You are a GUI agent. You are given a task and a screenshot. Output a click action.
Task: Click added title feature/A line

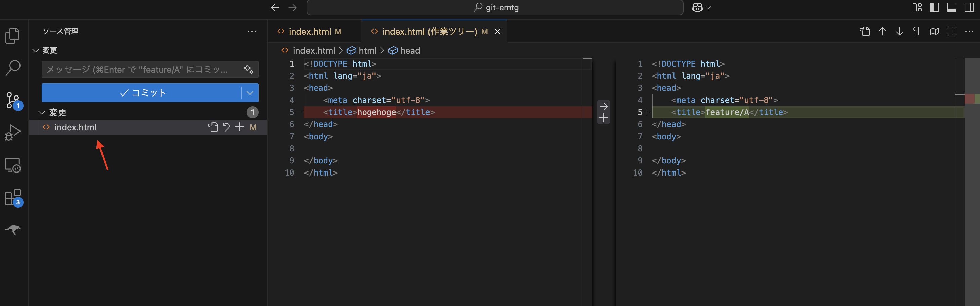click(808, 112)
